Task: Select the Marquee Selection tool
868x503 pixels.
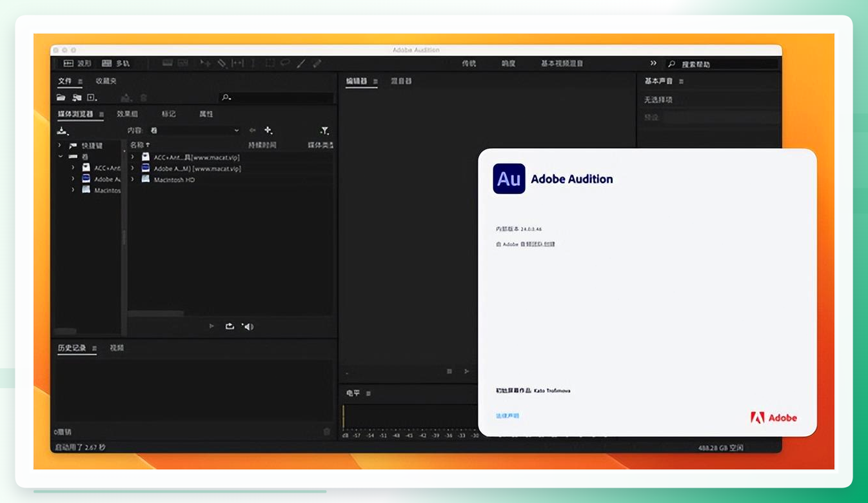Action: (x=269, y=63)
